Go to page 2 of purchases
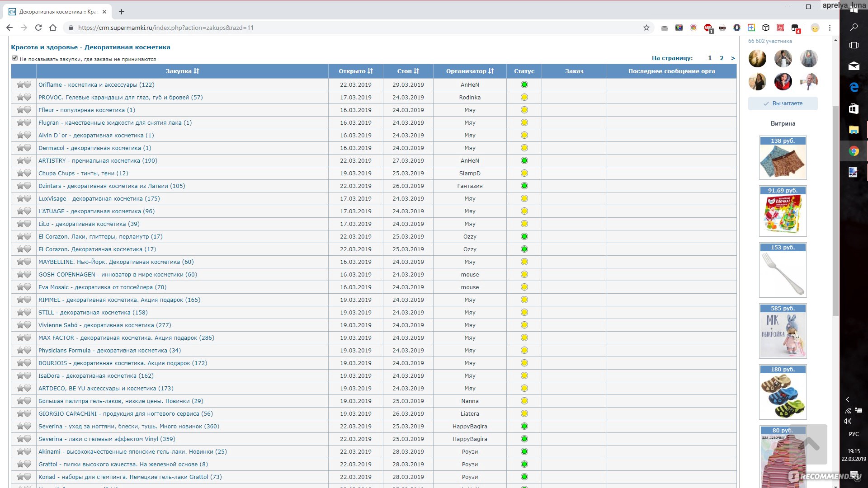 (x=722, y=58)
